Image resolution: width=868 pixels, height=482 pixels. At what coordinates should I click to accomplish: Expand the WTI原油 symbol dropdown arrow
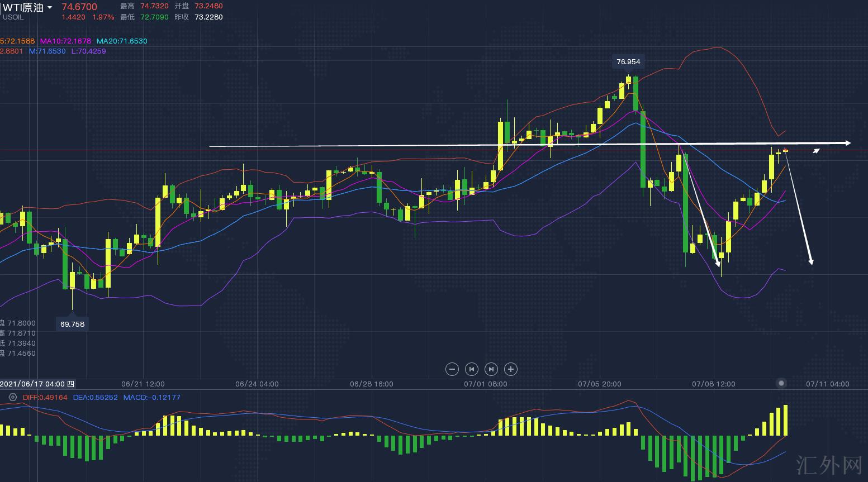pyautogui.click(x=50, y=7)
